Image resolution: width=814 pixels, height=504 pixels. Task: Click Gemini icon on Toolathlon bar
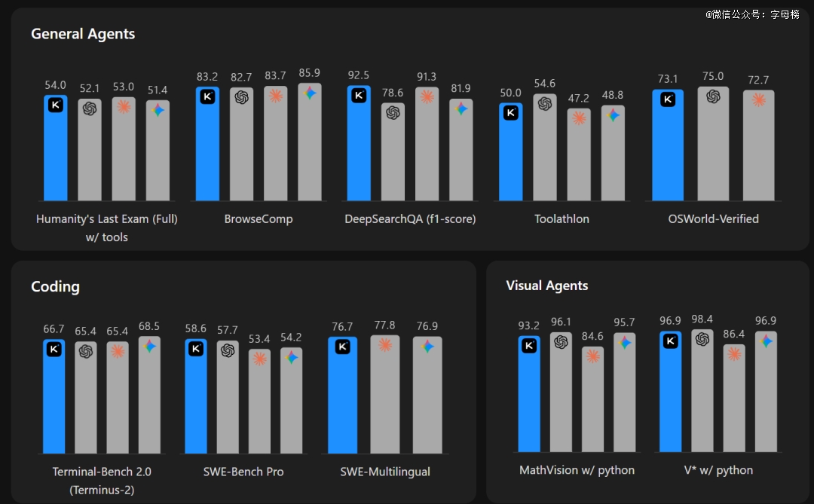click(x=613, y=115)
